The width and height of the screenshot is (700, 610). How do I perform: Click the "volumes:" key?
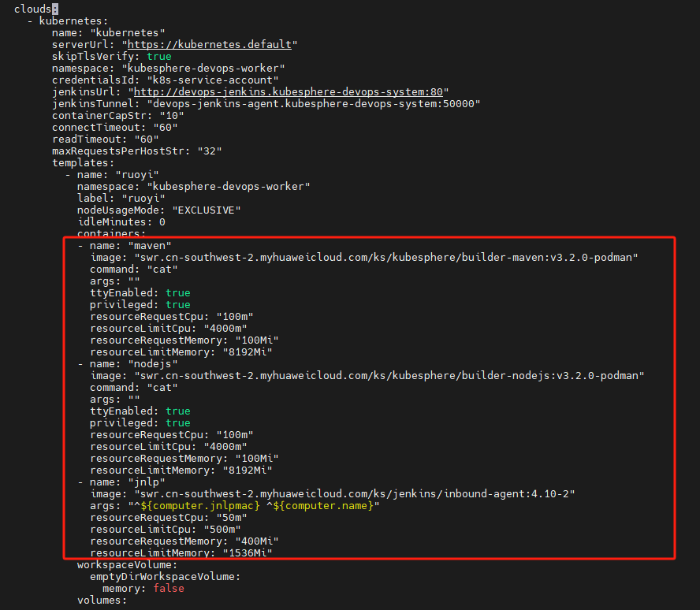pyautogui.click(x=102, y=601)
